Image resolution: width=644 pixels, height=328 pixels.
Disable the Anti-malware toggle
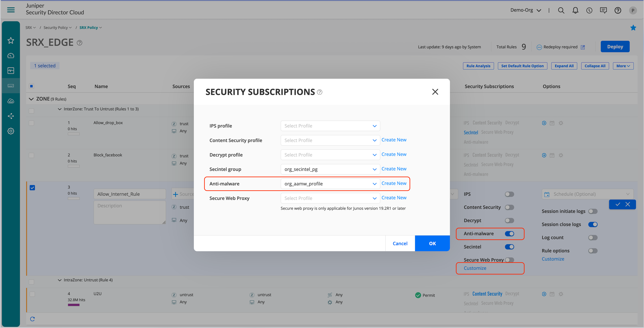(x=509, y=234)
